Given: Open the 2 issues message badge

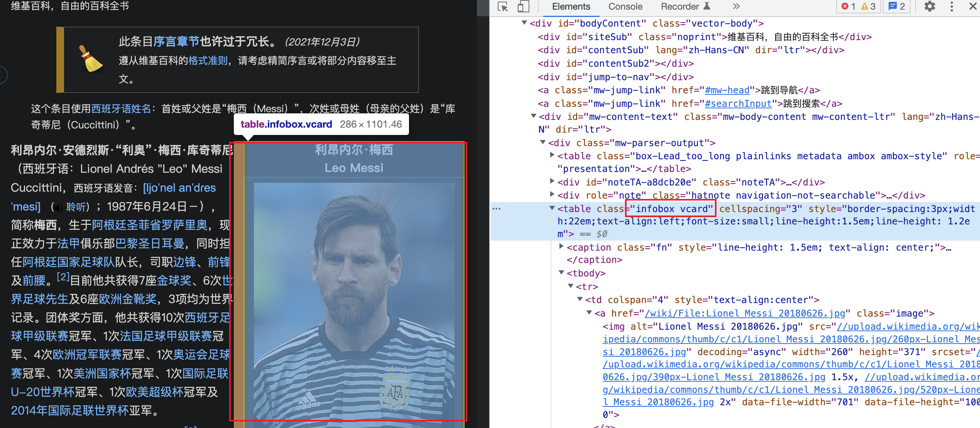Looking at the screenshot, I should [x=896, y=7].
